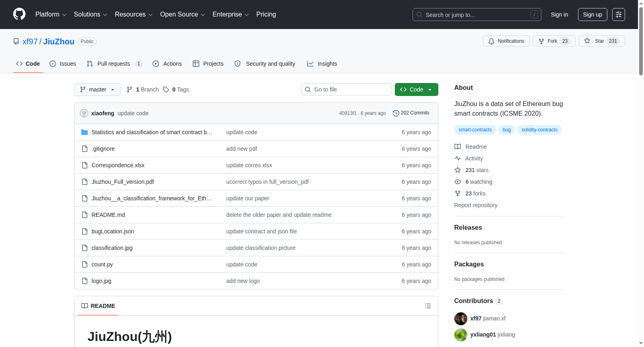Open yxliang01's contributor avatar

pos(461,335)
